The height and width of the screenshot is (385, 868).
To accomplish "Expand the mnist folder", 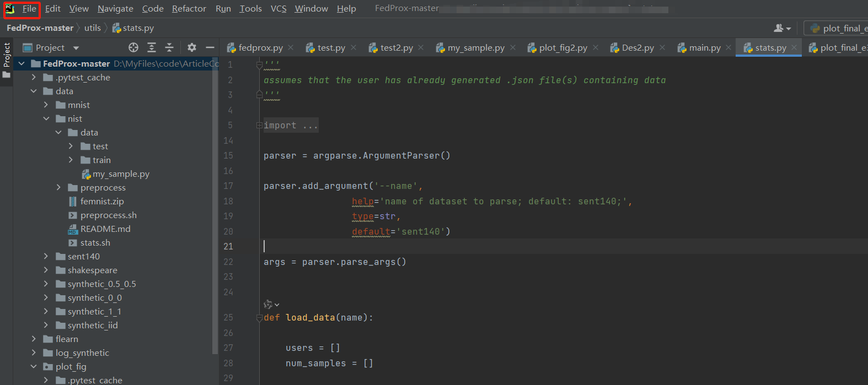I will coord(46,105).
